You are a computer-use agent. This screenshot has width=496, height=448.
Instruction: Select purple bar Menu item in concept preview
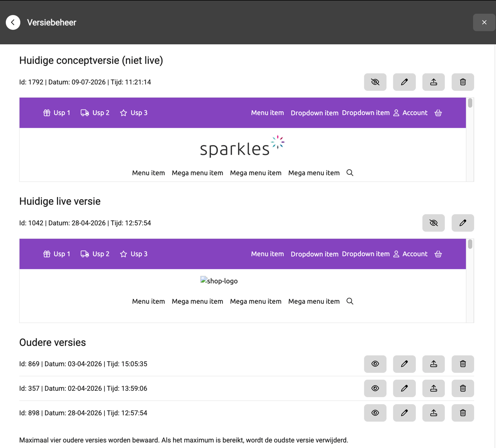click(x=267, y=113)
